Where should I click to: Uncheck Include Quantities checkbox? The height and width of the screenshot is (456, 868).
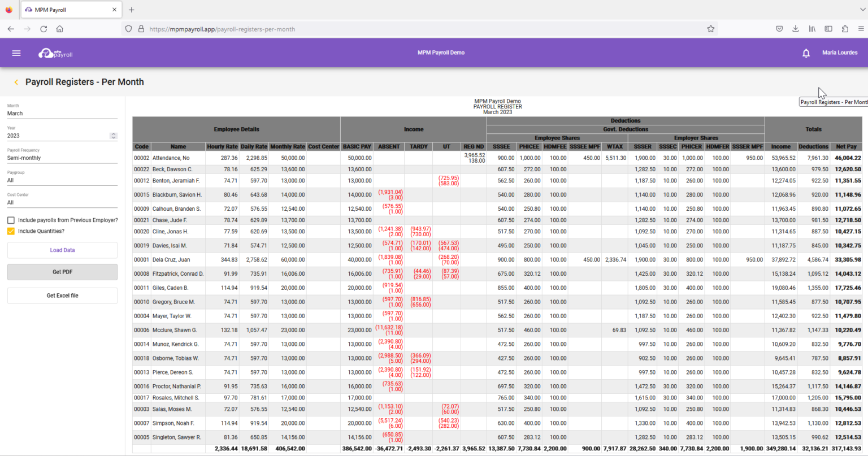tap(11, 231)
